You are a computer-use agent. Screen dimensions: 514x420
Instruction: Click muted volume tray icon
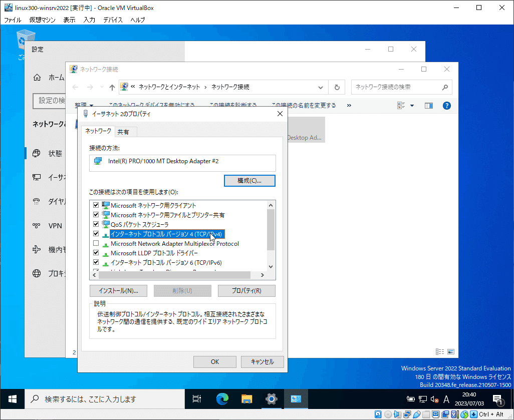point(435,399)
